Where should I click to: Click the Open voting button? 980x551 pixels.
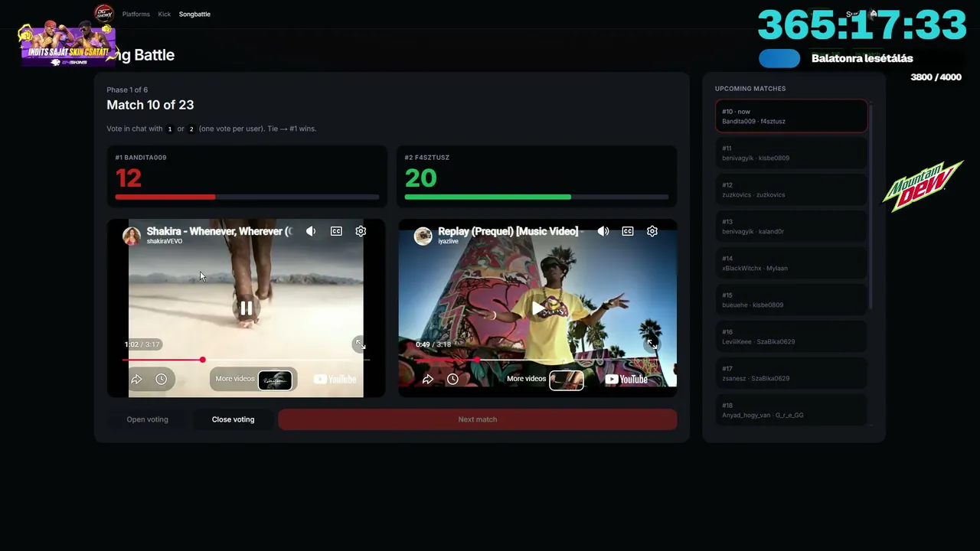click(x=147, y=419)
